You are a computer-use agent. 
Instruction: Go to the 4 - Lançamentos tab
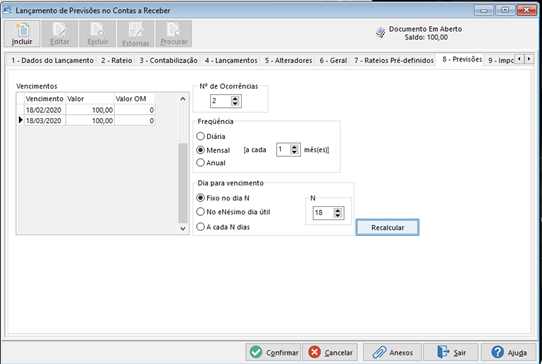(231, 60)
